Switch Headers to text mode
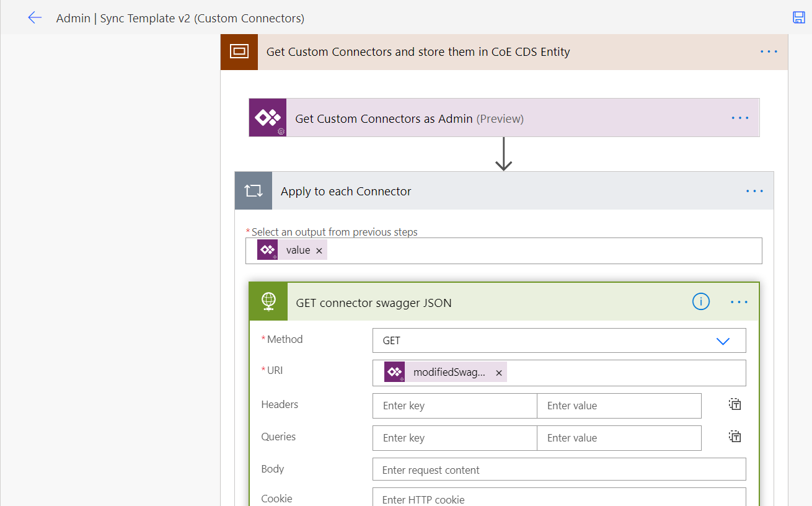Viewport: 812px width, 506px height. click(x=735, y=404)
